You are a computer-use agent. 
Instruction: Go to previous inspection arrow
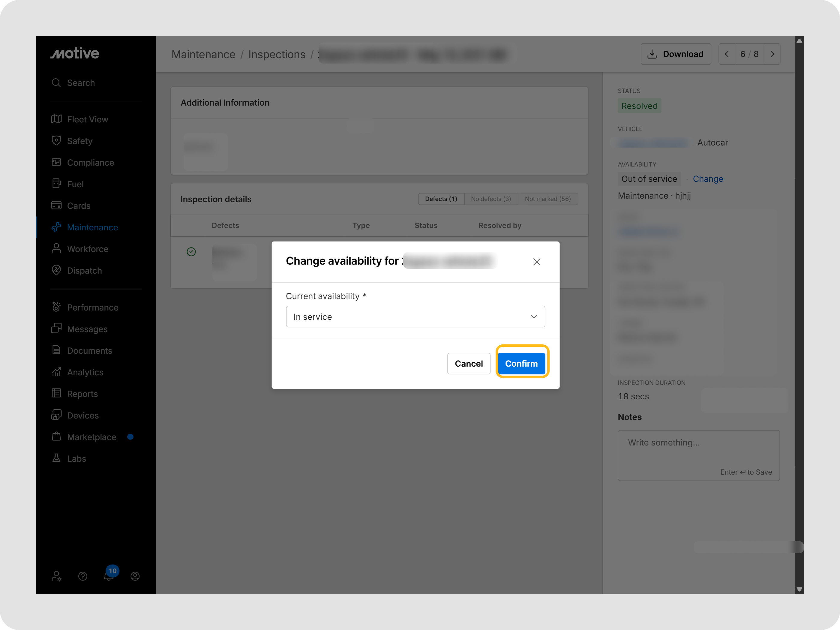727,54
